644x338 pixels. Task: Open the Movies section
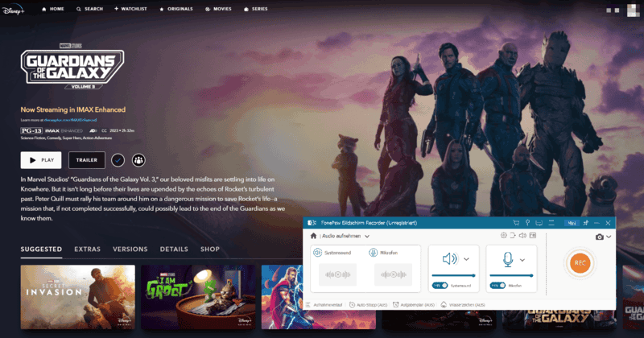pos(218,9)
